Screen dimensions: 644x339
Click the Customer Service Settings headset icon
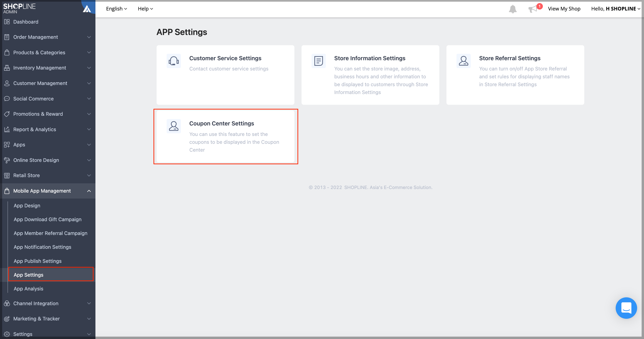coord(173,61)
